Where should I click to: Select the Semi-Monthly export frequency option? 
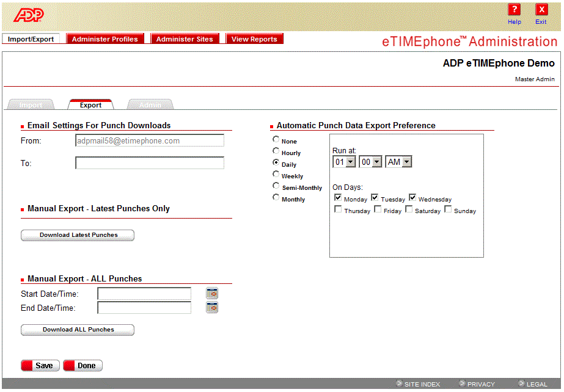coord(276,186)
